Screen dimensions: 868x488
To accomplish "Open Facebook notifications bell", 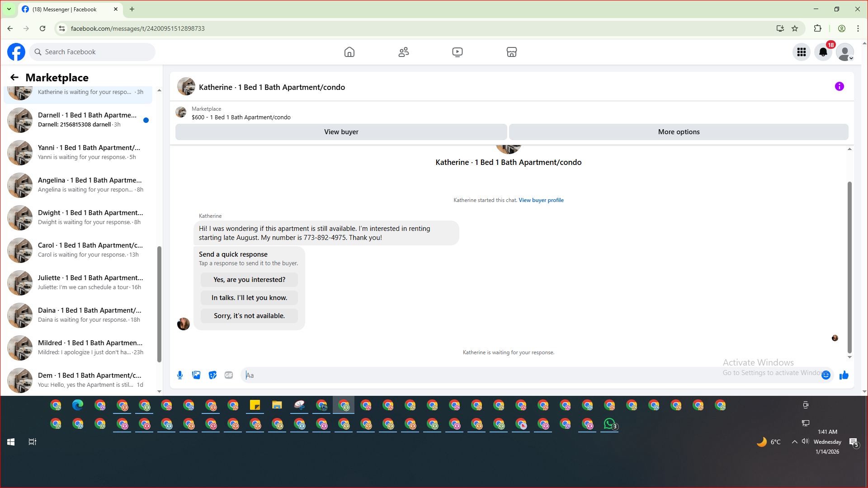I will (823, 52).
